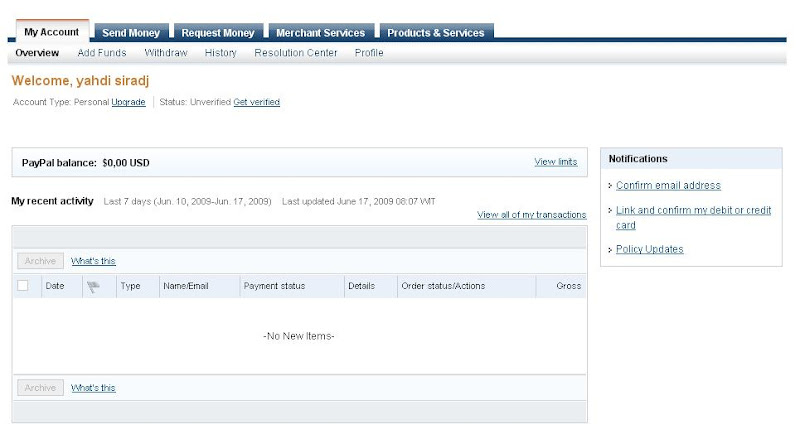
Task: Open the Profile submenu
Action: pos(369,53)
